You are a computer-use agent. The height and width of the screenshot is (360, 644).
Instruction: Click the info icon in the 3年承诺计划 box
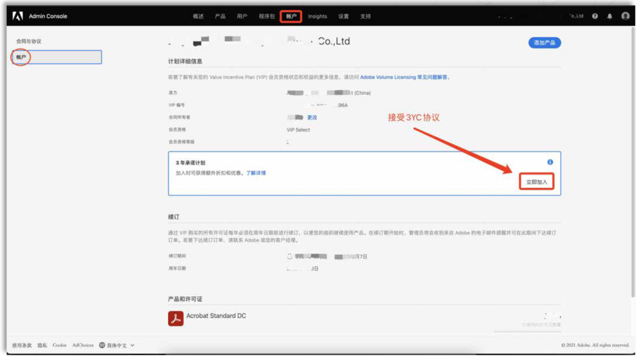coord(549,161)
